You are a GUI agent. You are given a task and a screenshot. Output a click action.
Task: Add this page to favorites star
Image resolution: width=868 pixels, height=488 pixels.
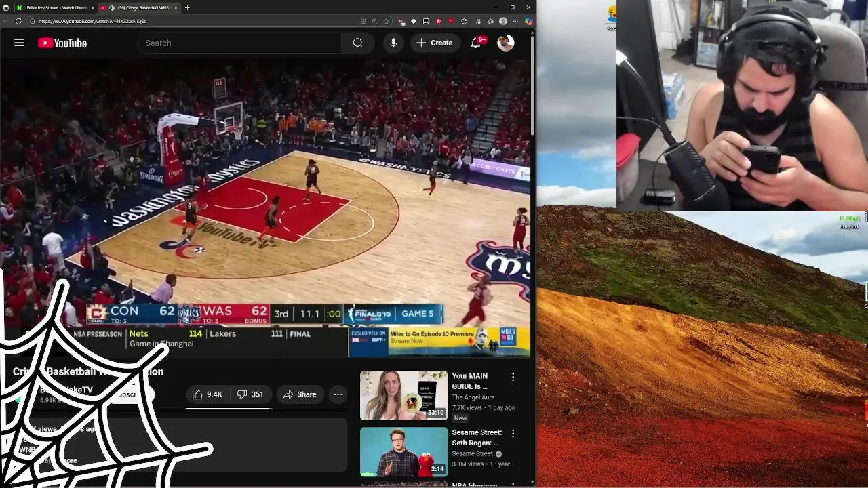386,21
